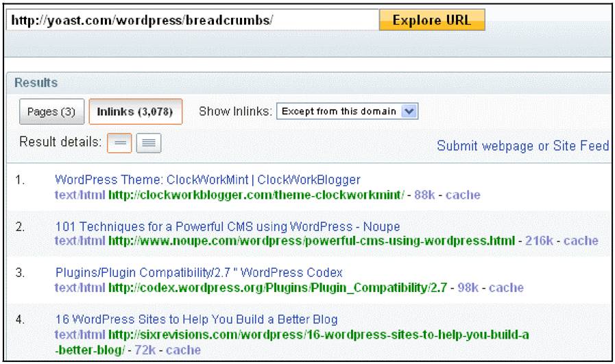Click the clockworkblogger.com theme-clockworkmint URL
The height and width of the screenshot is (364, 615).
pyautogui.click(x=256, y=195)
